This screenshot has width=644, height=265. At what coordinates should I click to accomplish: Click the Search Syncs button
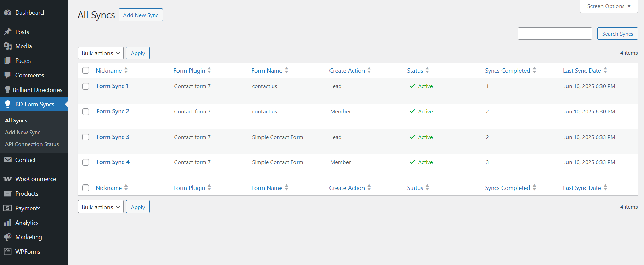(x=617, y=34)
